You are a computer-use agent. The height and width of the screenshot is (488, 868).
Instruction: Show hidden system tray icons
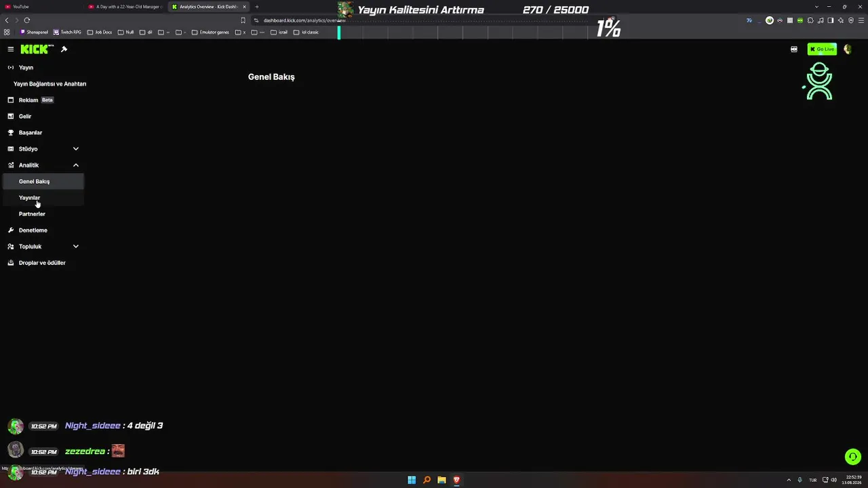click(789, 480)
